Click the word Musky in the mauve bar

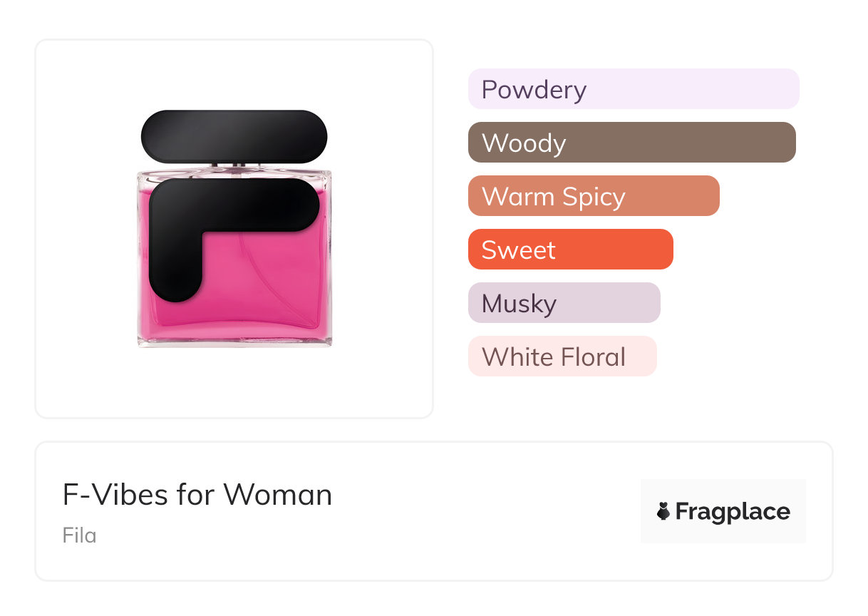click(x=519, y=304)
